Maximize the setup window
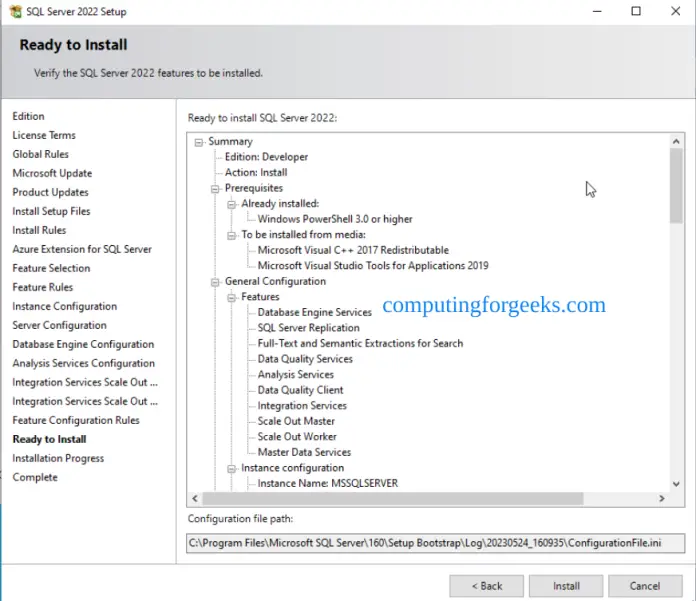The width and height of the screenshot is (696, 601). tap(636, 12)
